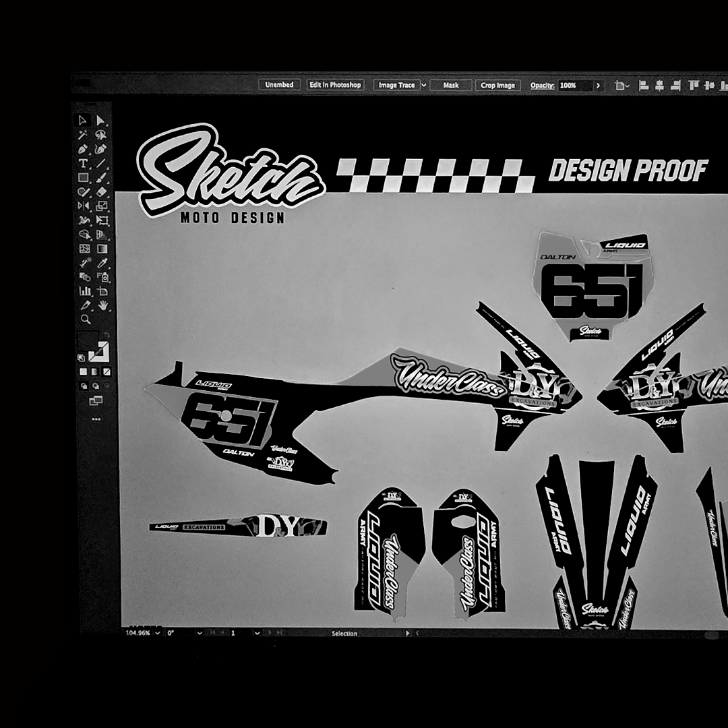Open Edit Toolbar three dots
Viewport: 728px width, 728px height.
point(96,419)
